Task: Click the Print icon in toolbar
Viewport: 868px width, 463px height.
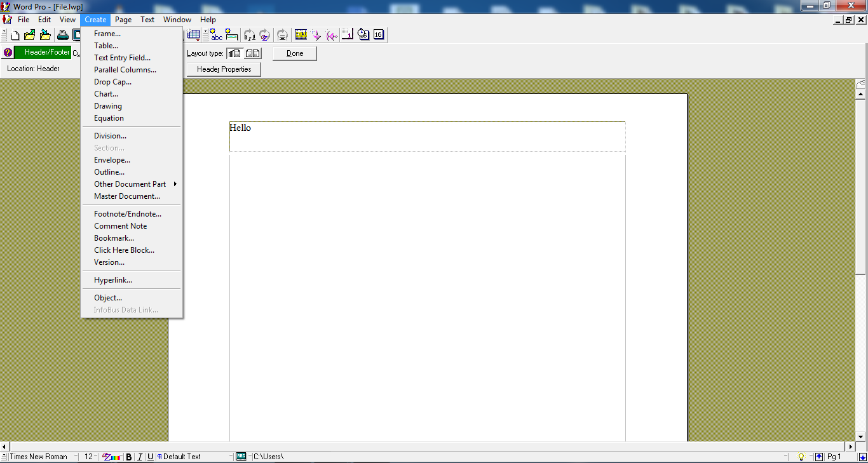Action: pos(63,35)
